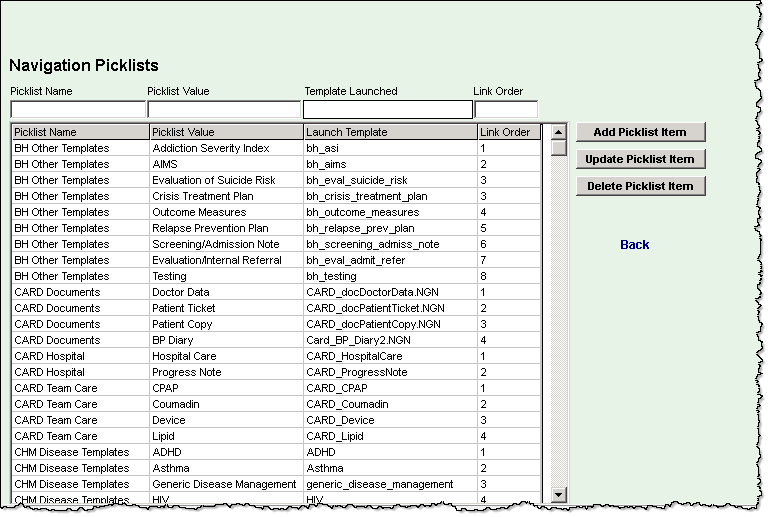This screenshot has height=517, width=769.
Task: Select the Hospital Care value
Action: click(x=226, y=356)
